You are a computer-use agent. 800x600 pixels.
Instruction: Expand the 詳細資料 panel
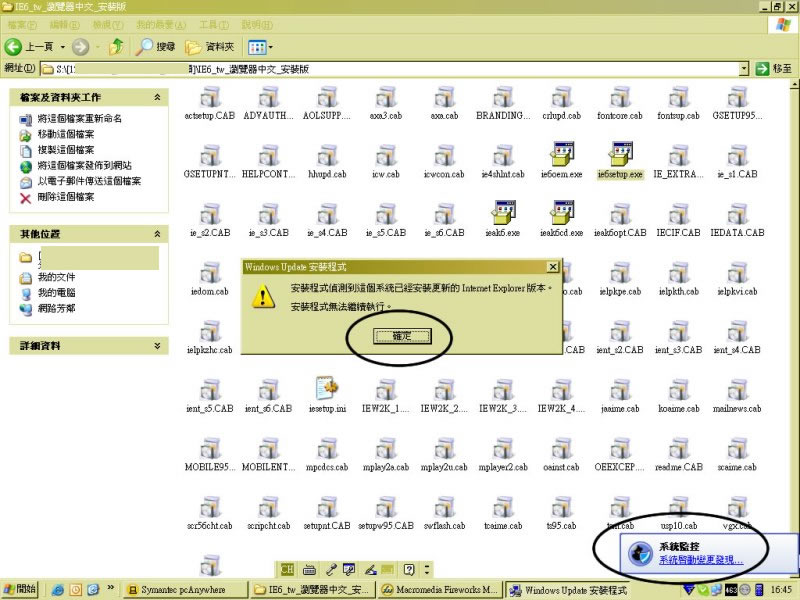pyautogui.click(x=157, y=345)
